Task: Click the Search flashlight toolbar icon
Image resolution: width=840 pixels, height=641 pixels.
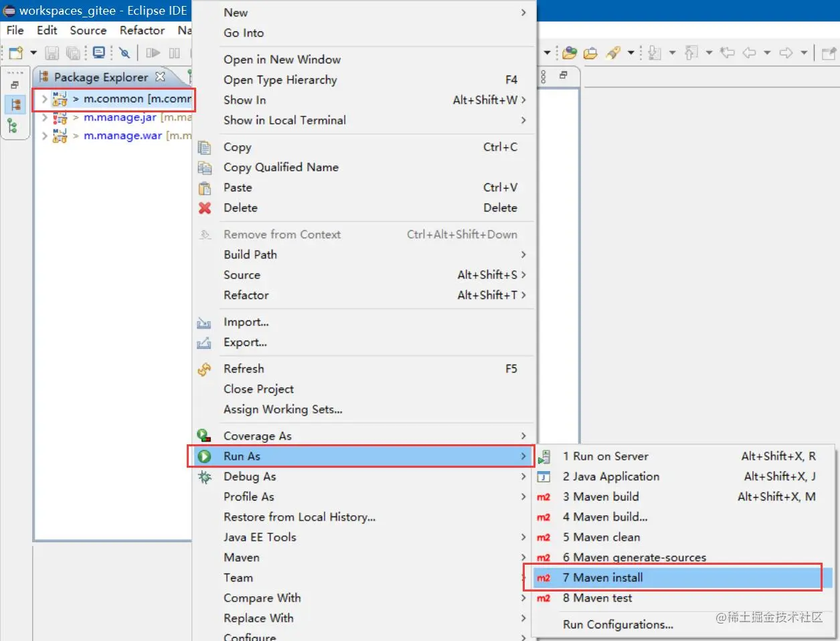Action: point(613,53)
